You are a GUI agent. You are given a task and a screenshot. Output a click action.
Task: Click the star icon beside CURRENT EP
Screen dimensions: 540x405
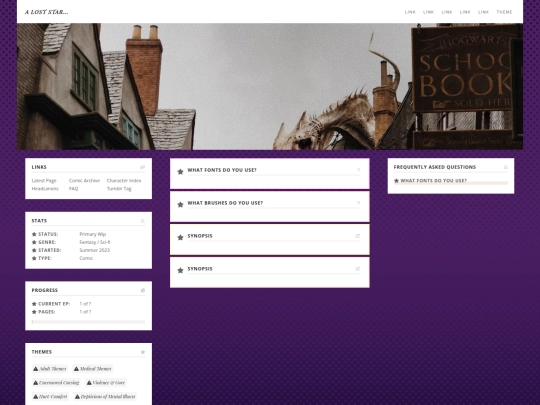34,304
